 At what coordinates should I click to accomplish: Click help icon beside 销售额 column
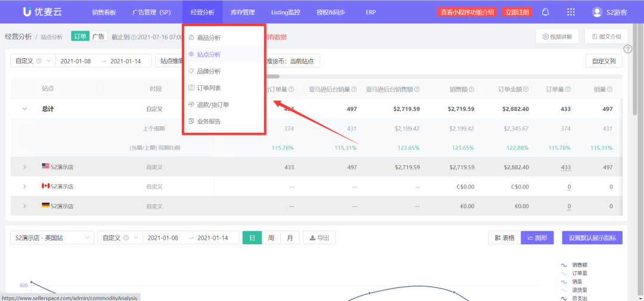[x=472, y=89]
